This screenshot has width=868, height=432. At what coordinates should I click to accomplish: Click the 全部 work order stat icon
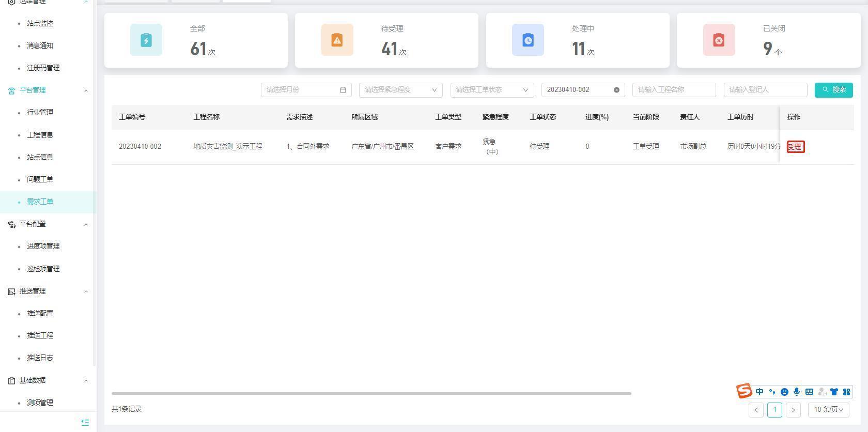pyautogui.click(x=146, y=40)
